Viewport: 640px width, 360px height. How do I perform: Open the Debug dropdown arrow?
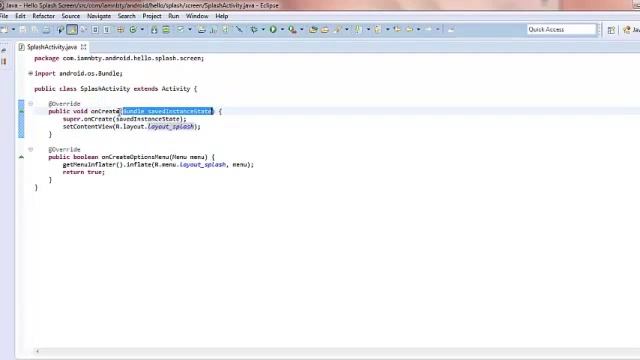point(263,29)
